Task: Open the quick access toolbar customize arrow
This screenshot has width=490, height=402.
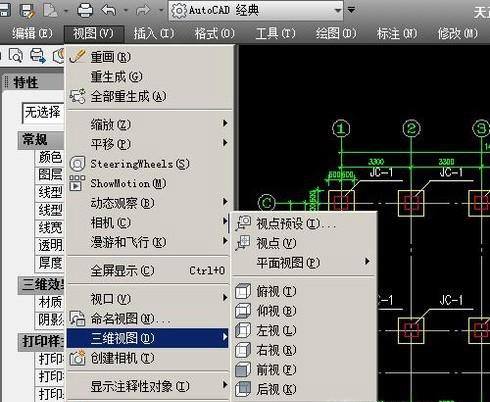Action: click(x=351, y=10)
